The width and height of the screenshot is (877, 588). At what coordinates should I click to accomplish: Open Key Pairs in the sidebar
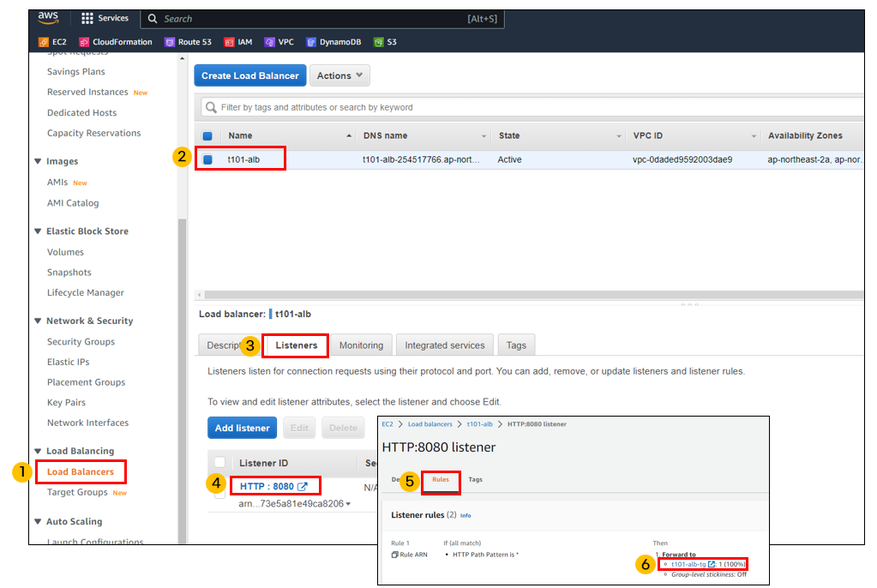(67, 402)
